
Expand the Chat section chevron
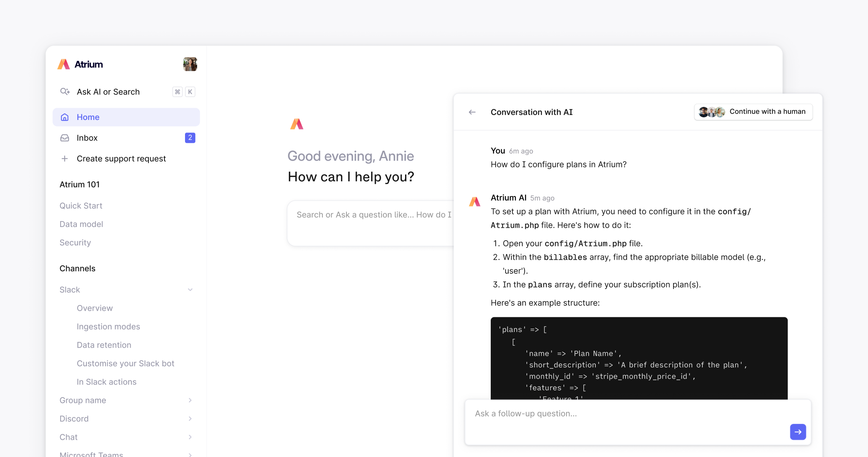pyautogui.click(x=190, y=437)
